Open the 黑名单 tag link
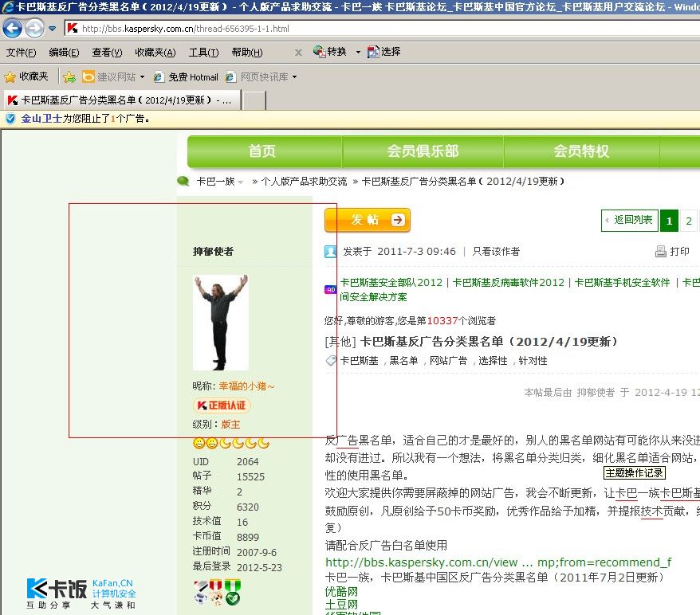Viewport: 700px width, 615px height. pos(403,360)
